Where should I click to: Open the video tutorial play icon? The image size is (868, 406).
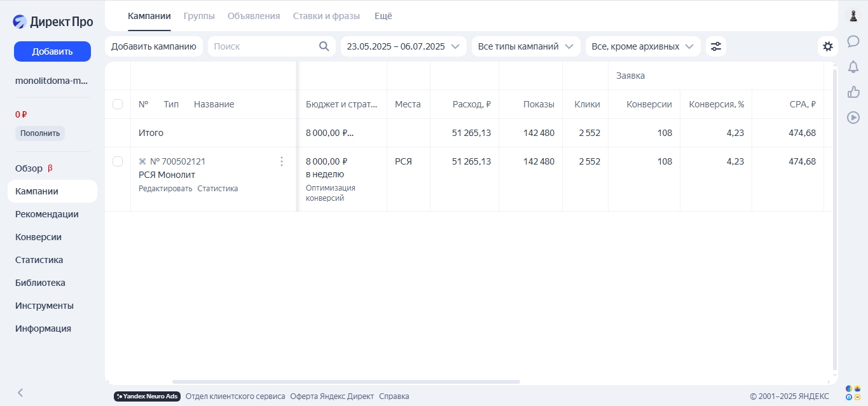pos(853,118)
